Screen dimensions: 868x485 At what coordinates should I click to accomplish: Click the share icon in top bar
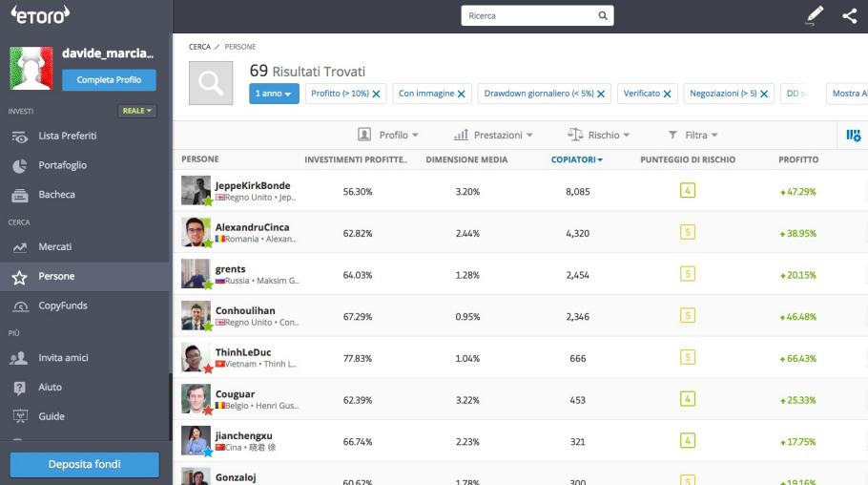tap(849, 15)
